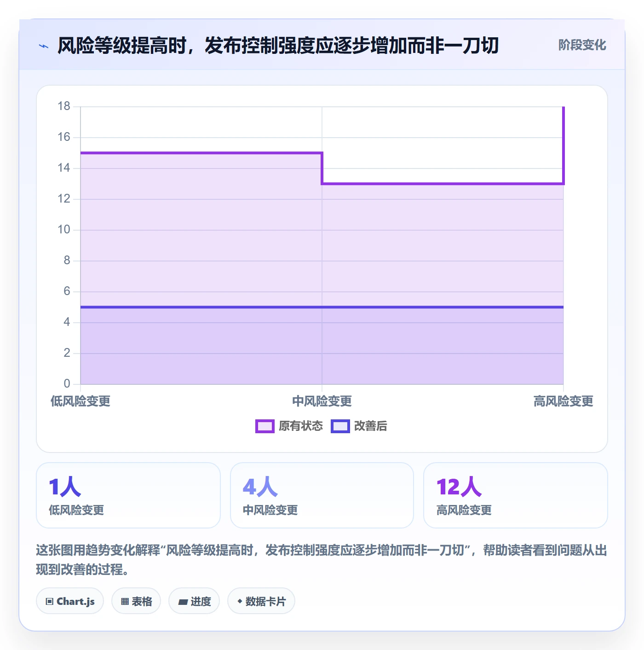The image size is (644, 650).
Task: Click the y-axis value 18
Action: (64, 106)
